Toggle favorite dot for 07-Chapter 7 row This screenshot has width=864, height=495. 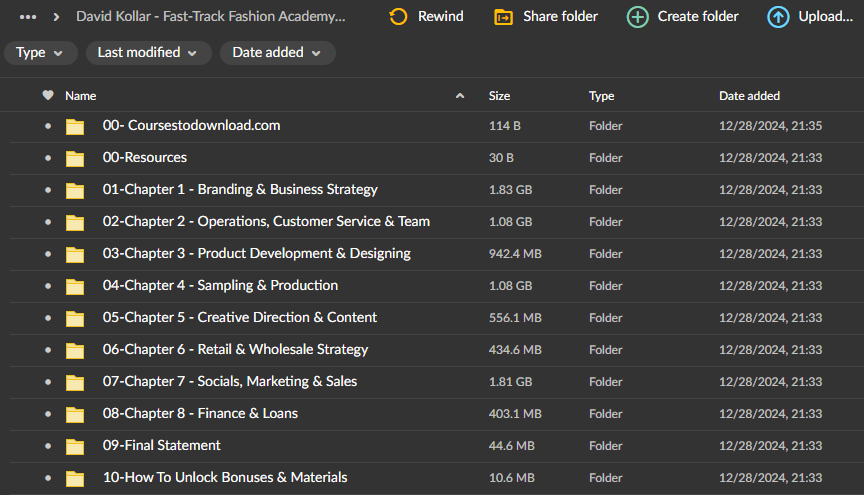(x=48, y=382)
